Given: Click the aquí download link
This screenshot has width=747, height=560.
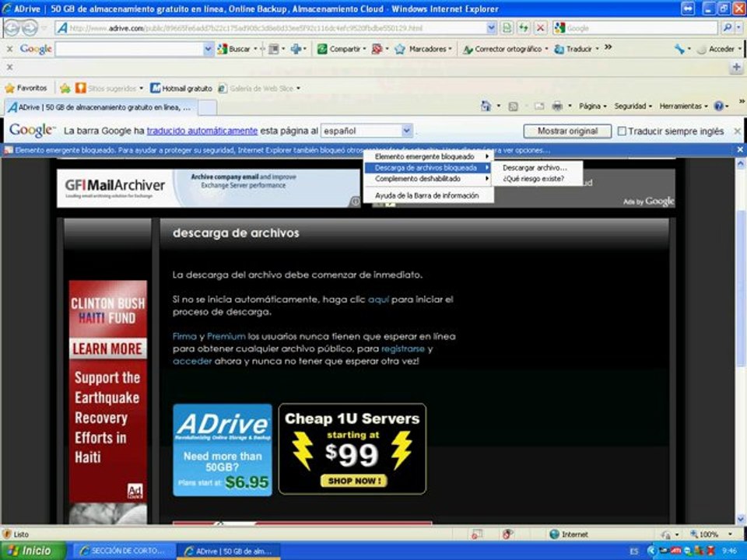Looking at the screenshot, I should [378, 299].
